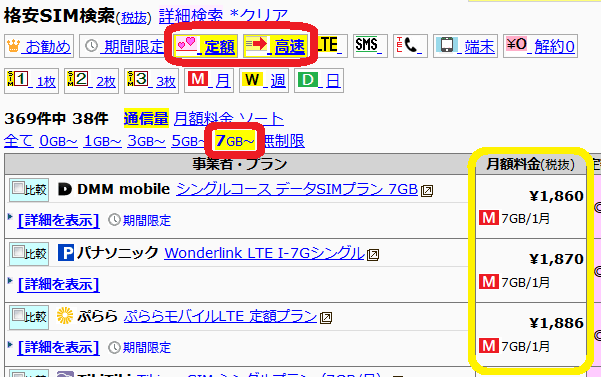Click the 369件中 38件 result count
Image resolution: width=601 pixels, height=377 pixels.
(x=56, y=118)
